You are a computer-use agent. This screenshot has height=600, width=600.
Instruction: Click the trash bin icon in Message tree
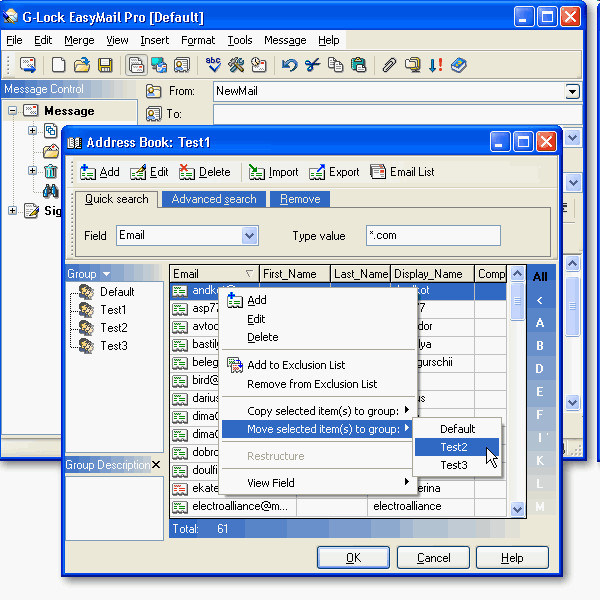tap(51, 171)
